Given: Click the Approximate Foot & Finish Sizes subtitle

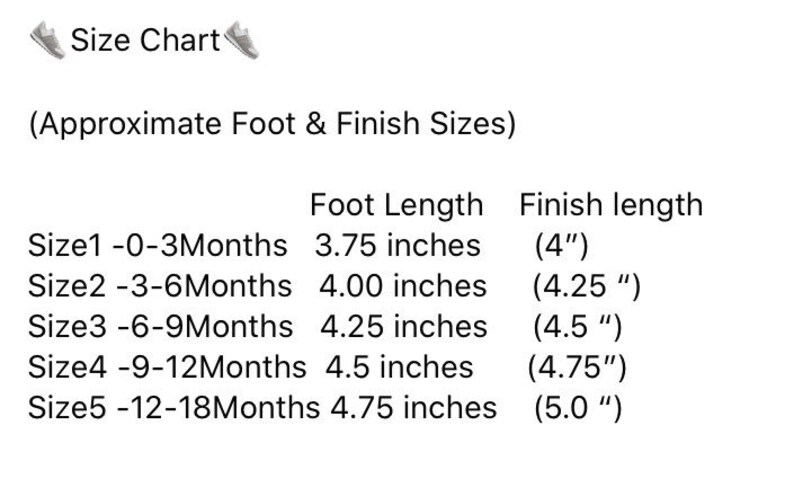Looking at the screenshot, I should tap(272, 124).
